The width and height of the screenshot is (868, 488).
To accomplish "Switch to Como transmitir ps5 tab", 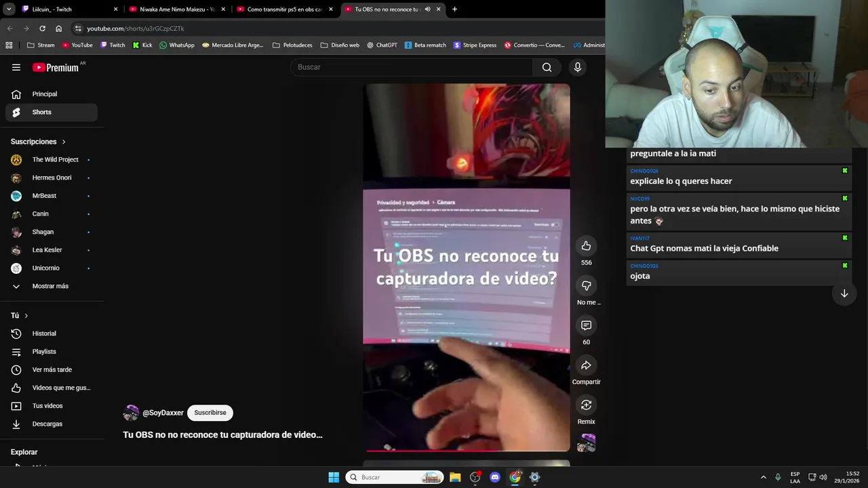I will (x=285, y=9).
